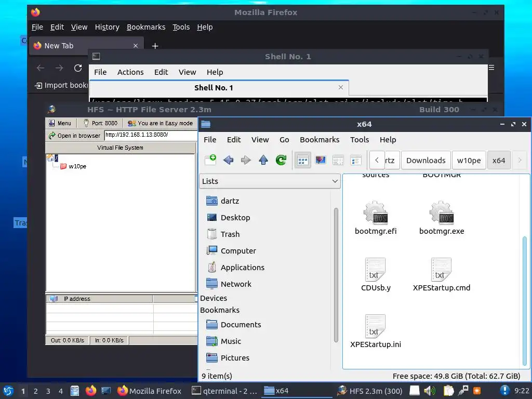Click the Port: 8080 button in HFS
Image resolution: width=532 pixels, height=399 pixels.
[100, 123]
